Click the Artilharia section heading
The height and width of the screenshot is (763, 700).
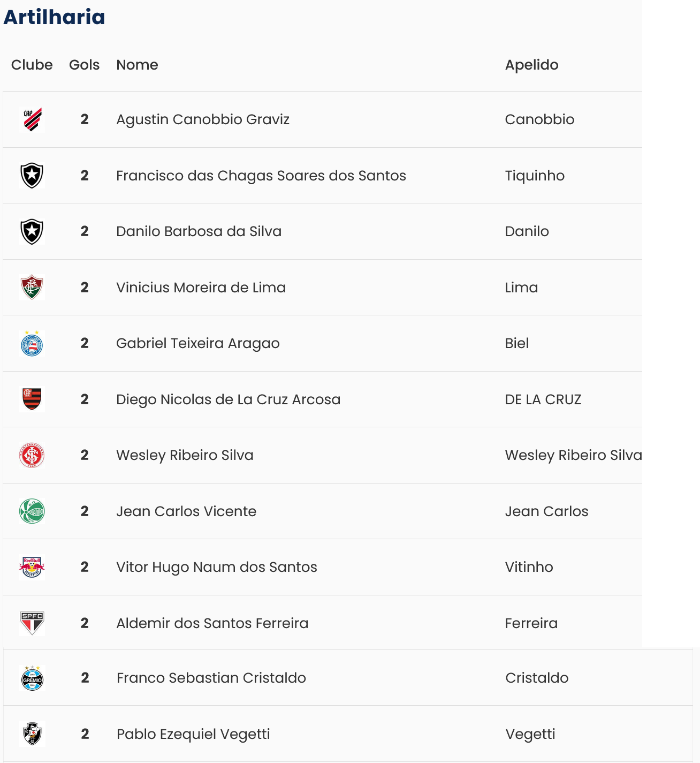54,17
